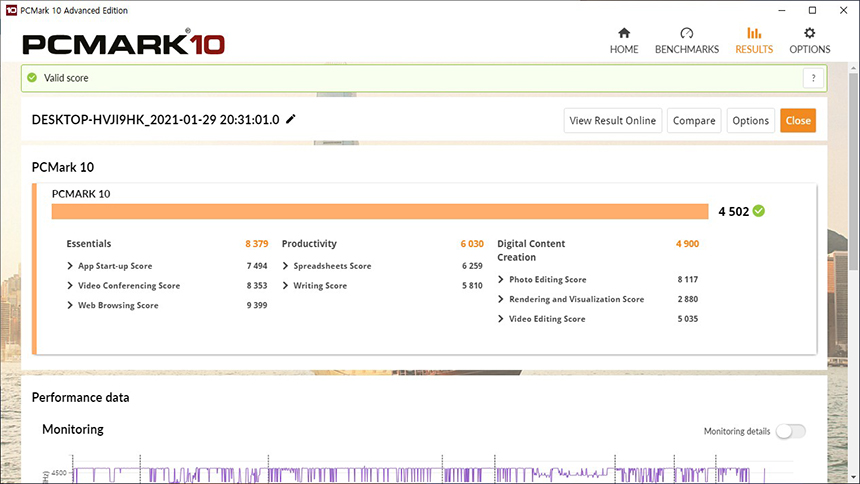Maximize the PCMark 10 window
The width and height of the screenshot is (860, 484).
813,10
